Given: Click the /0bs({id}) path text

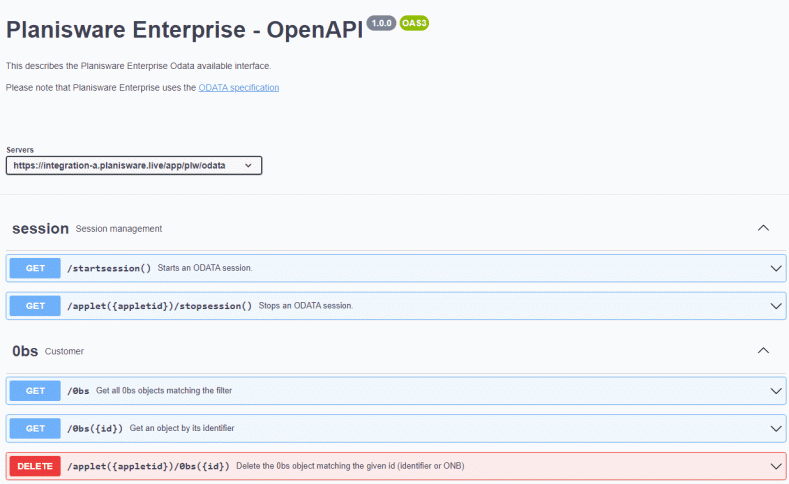Looking at the screenshot, I should pos(95,429).
